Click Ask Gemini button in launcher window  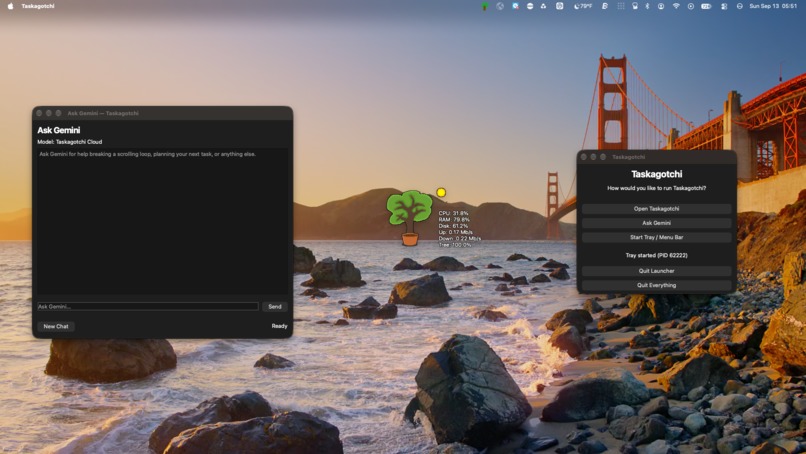point(656,223)
